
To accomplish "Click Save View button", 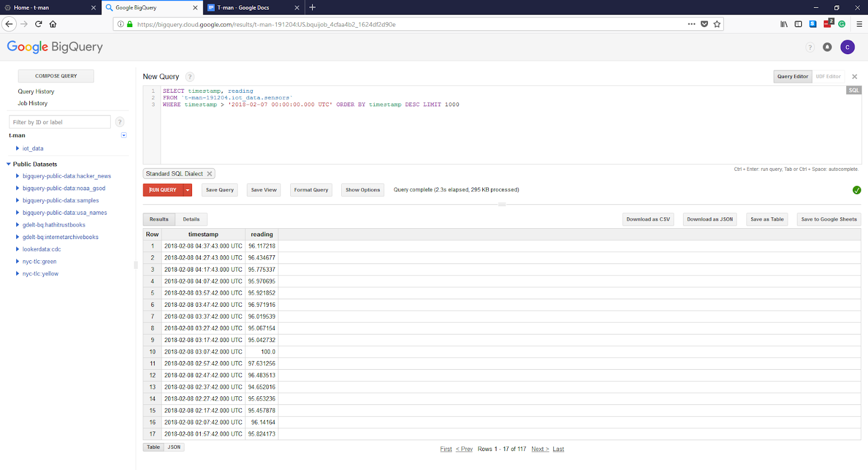I will 264,190.
